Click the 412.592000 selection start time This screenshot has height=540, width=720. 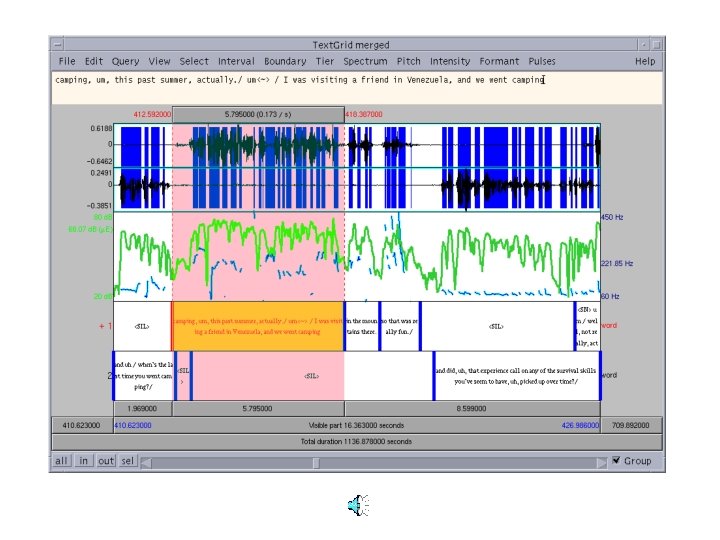152,114
